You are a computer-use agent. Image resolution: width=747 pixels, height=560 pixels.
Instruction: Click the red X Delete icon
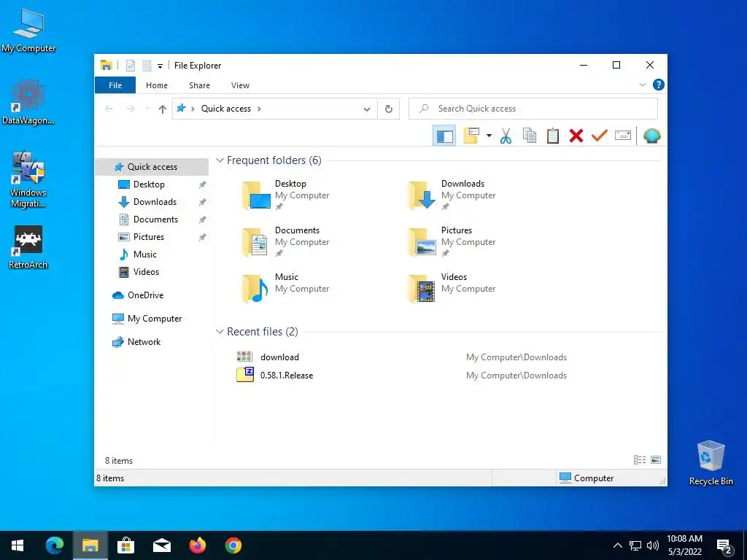(576, 136)
